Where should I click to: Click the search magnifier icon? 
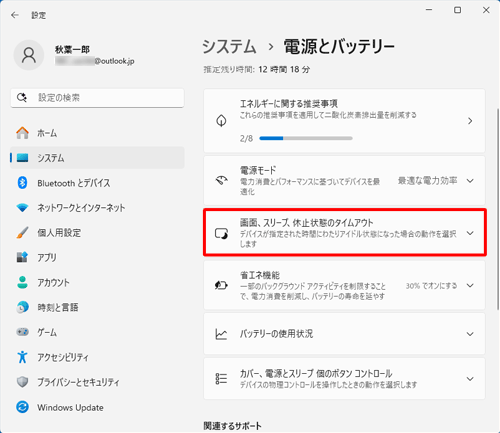(22, 98)
